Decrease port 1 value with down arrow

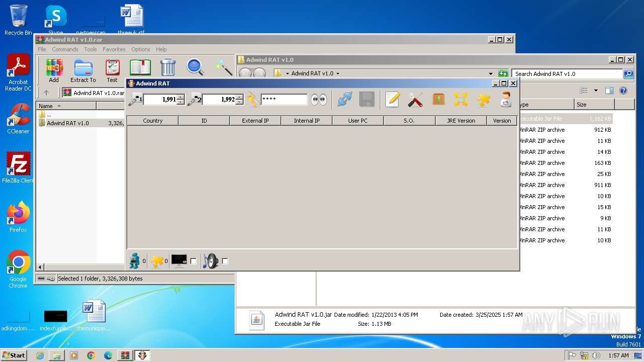click(x=181, y=102)
